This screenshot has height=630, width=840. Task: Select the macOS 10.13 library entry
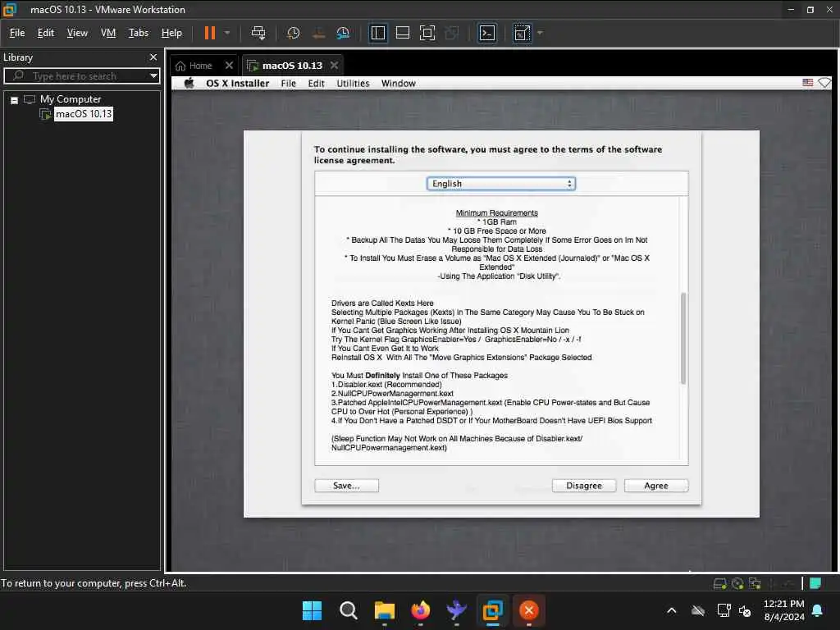(x=84, y=113)
